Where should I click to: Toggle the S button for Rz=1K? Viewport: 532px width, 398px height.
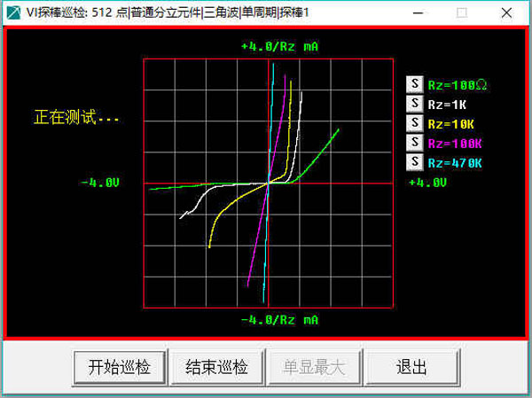415,104
